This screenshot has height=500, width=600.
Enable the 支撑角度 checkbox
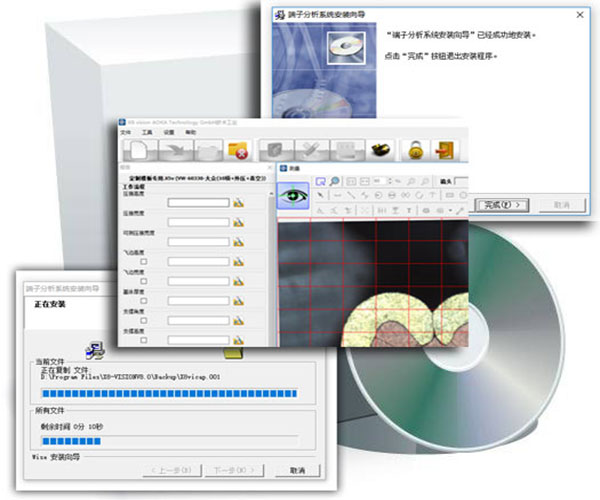143,321
